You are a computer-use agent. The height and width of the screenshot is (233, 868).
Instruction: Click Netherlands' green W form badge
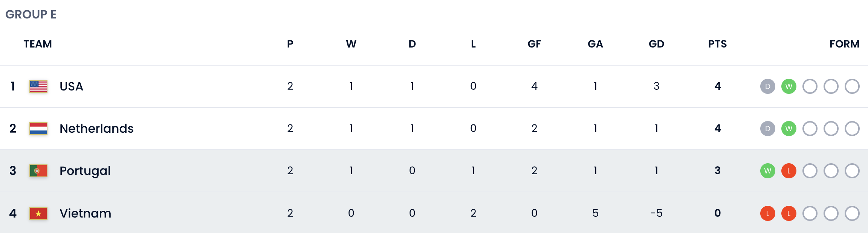click(789, 129)
